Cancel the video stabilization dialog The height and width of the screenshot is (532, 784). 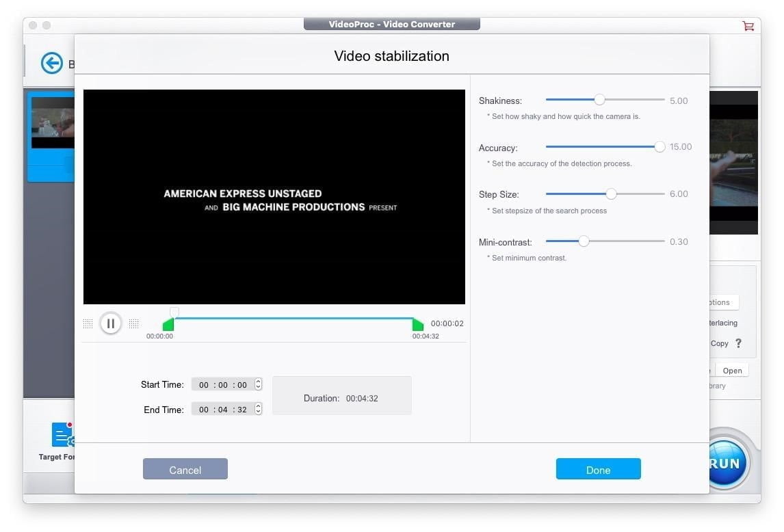coord(185,469)
